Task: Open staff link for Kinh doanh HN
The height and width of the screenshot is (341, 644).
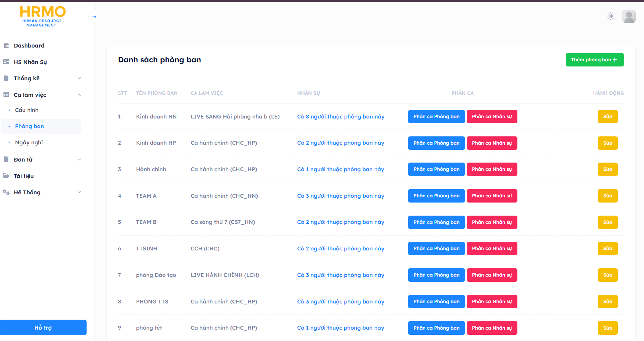Action: click(340, 117)
